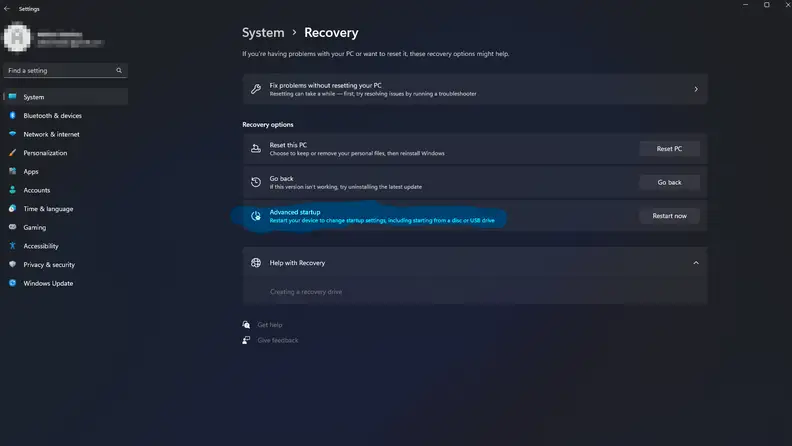Click the Accessibility figure icon

pyautogui.click(x=13, y=245)
